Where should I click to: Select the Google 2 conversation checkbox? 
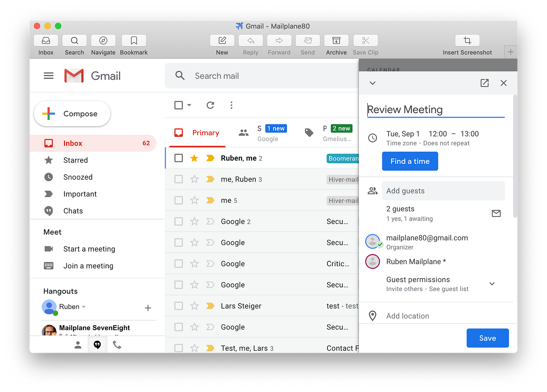pos(178,221)
